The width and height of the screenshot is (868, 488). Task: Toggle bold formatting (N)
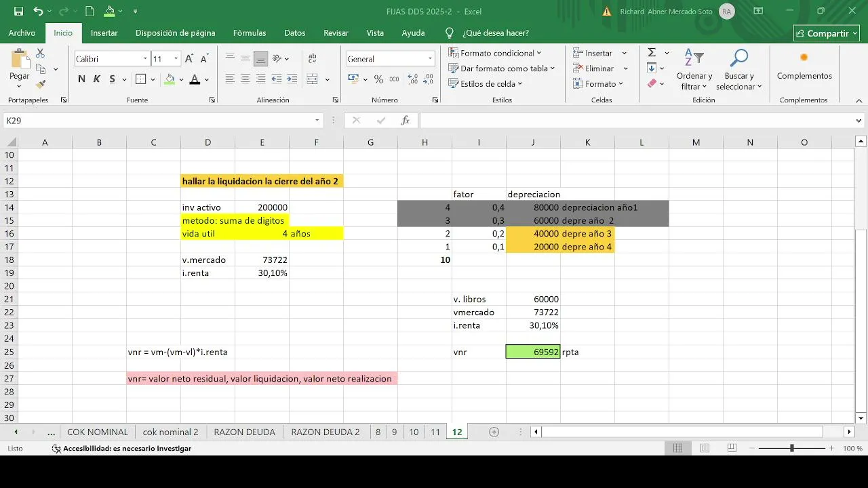pos(81,79)
